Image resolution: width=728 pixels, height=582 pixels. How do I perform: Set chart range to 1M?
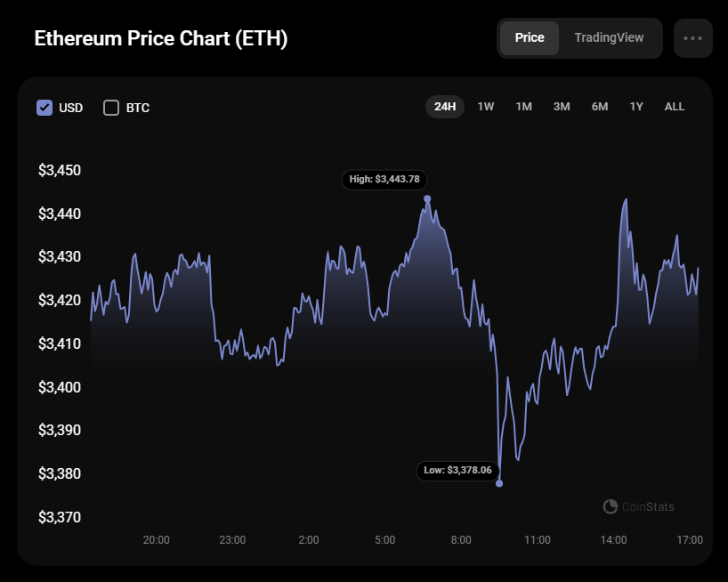tap(523, 107)
